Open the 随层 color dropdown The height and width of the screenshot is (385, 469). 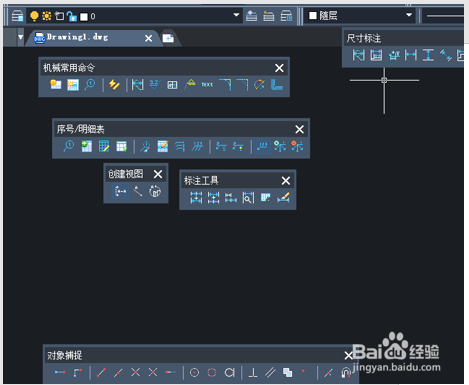[409, 15]
